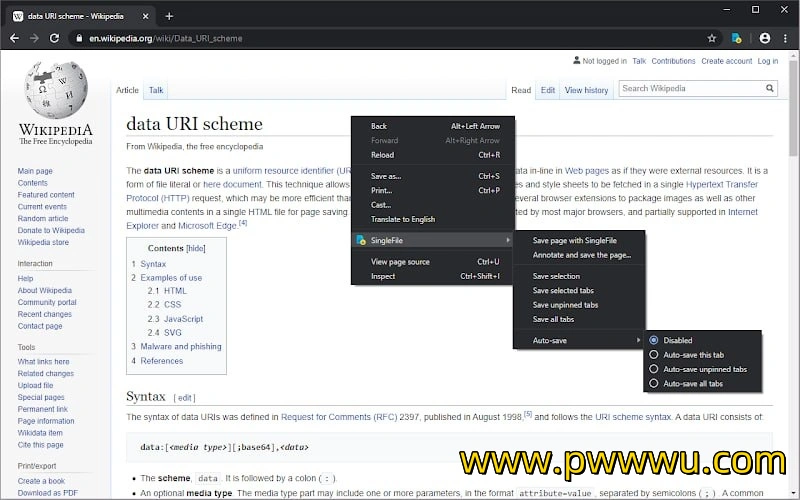Select the Read tab
This screenshot has height=500, width=800.
tap(521, 90)
